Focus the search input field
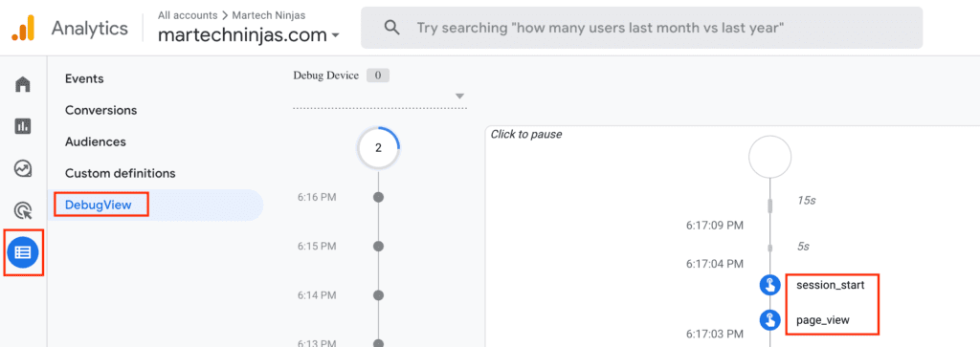980x347 pixels. (641, 28)
